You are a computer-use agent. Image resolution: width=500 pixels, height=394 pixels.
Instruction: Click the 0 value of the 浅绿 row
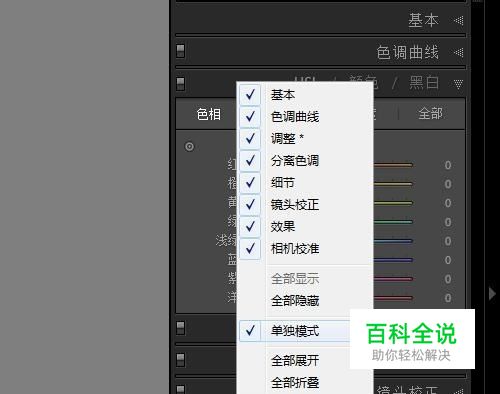coord(448,241)
